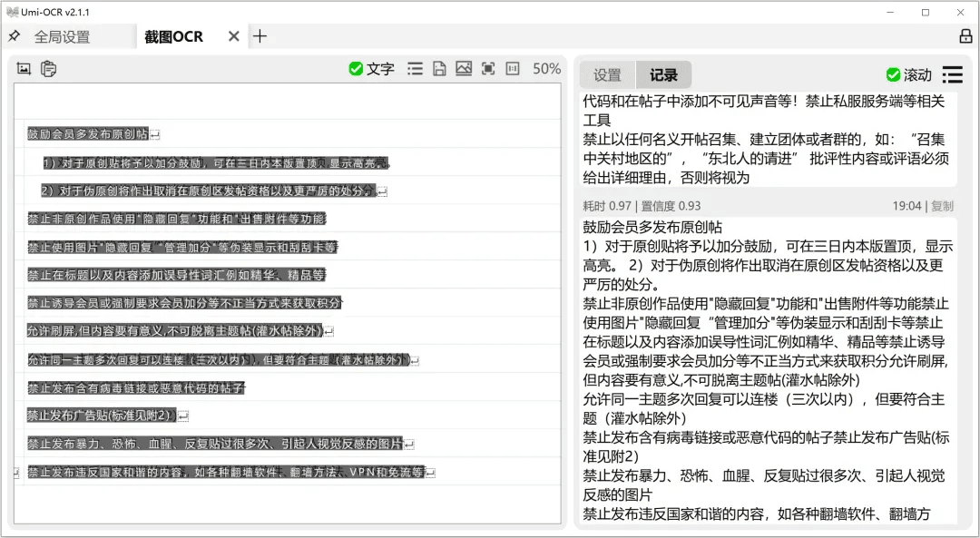Open the record list options icon on right panel

coord(952,75)
